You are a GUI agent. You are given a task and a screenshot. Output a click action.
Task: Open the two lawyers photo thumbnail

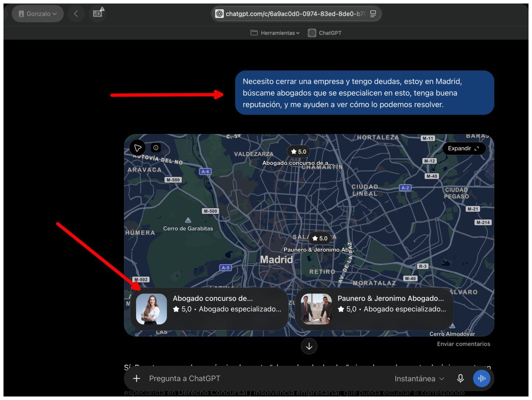(x=316, y=309)
